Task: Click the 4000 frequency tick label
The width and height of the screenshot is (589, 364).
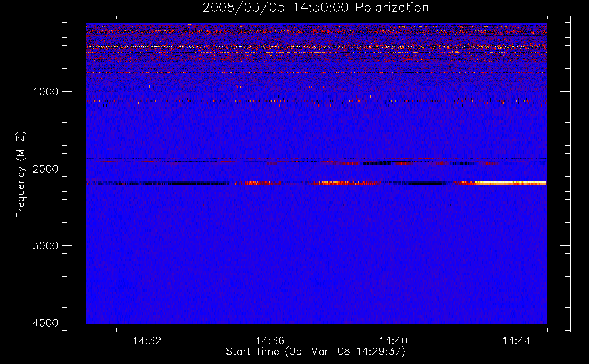Action: tap(46, 323)
